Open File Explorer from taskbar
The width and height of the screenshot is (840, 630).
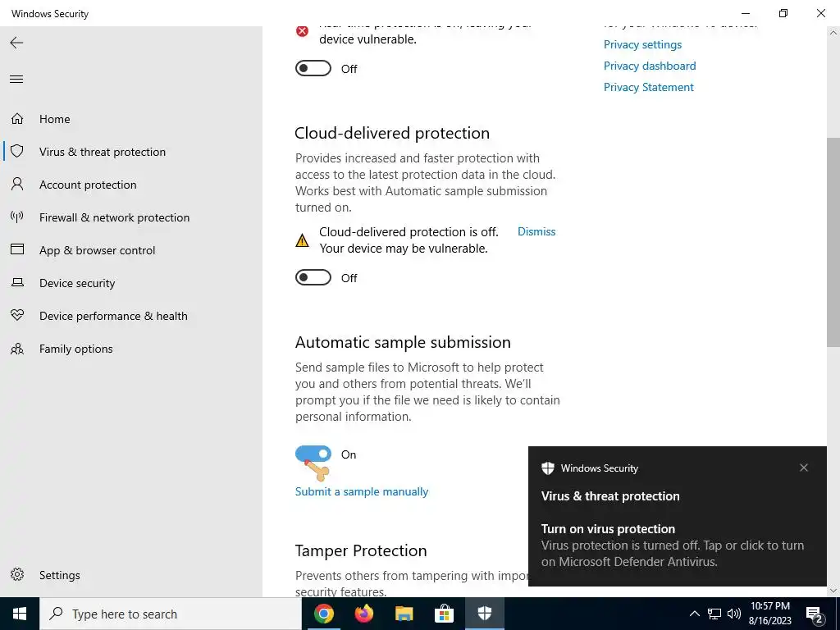[x=404, y=614]
